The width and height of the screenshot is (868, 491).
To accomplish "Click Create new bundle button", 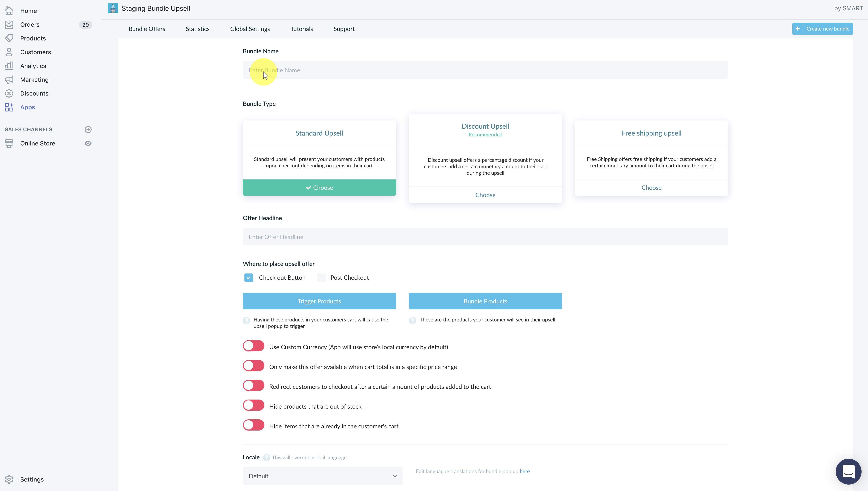I will [822, 29].
